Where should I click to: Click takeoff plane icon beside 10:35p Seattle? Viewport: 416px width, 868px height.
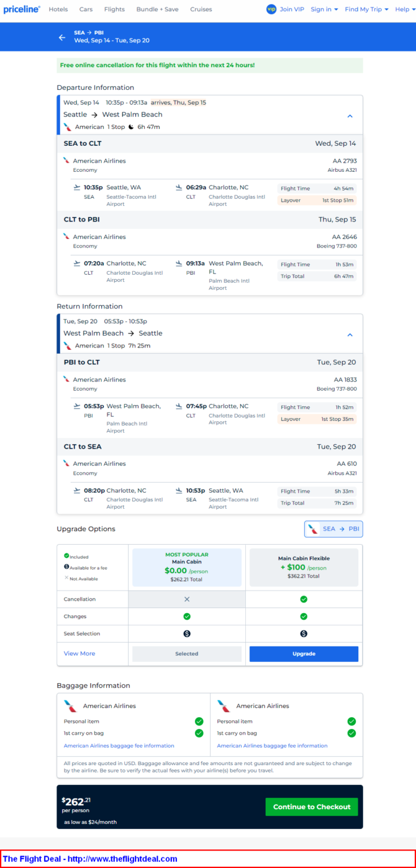(x=77, y=187)
